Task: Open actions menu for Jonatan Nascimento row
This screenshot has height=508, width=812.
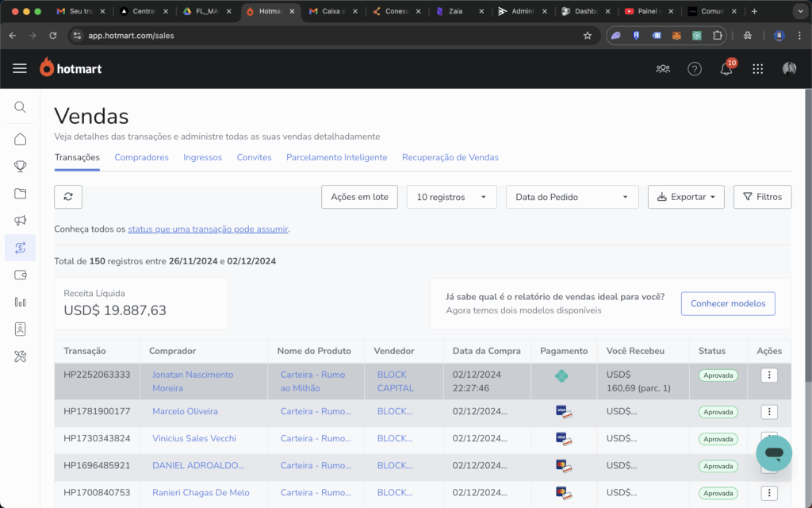Action: (x=769, y=375)
